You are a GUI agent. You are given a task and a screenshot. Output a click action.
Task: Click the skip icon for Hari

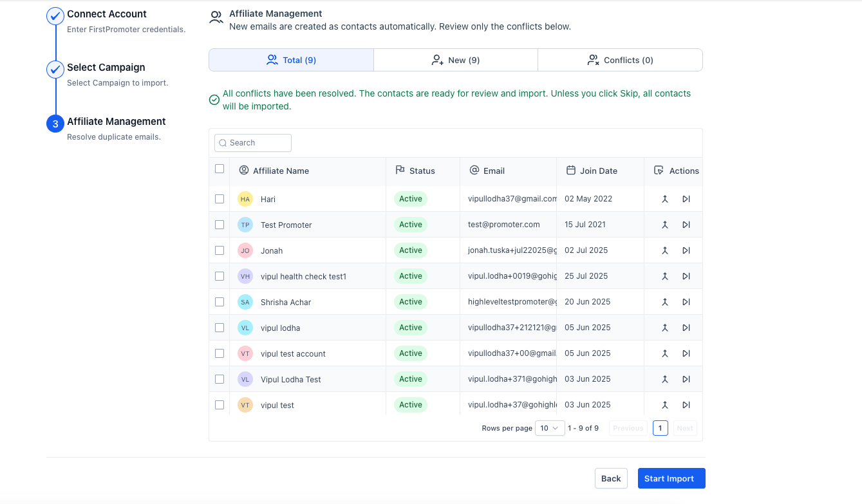click(x=686, y=199)
